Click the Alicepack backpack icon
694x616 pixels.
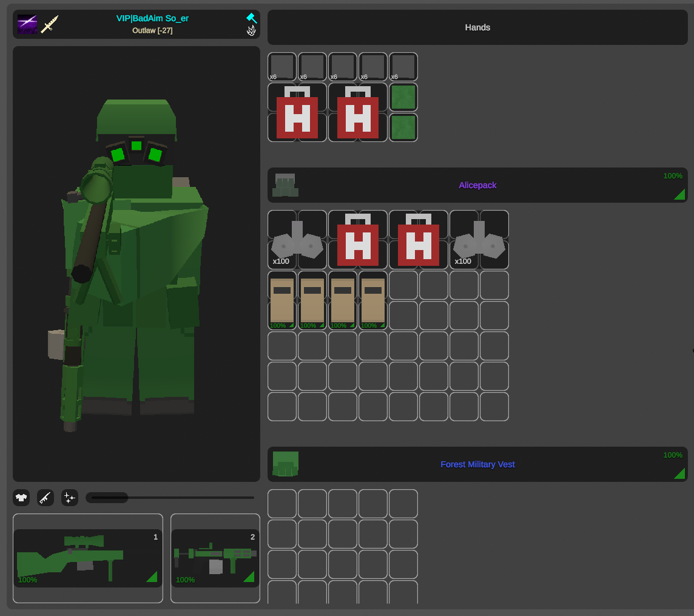point(285,185)
